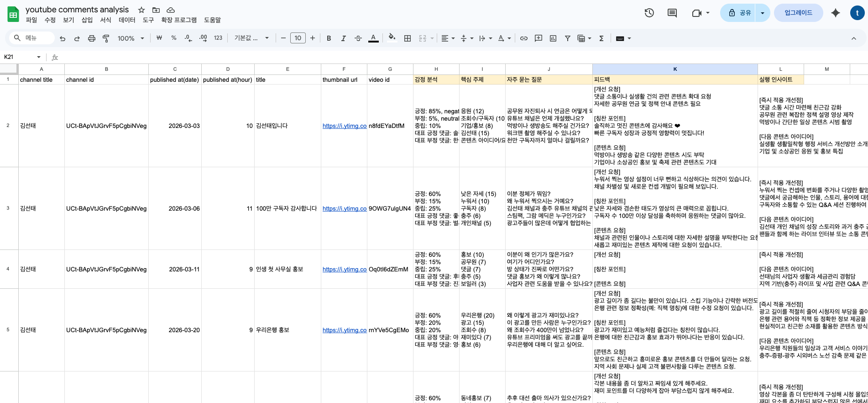Screen dimensions: 868x403
Task: Open the vertical align dropdown
Action: (x=467, y=38)
